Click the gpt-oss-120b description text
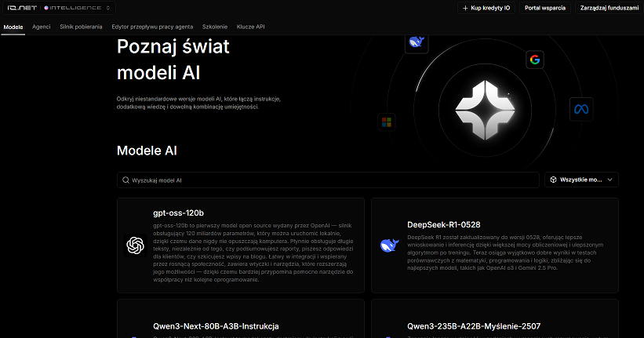 (x=253, y=253)
